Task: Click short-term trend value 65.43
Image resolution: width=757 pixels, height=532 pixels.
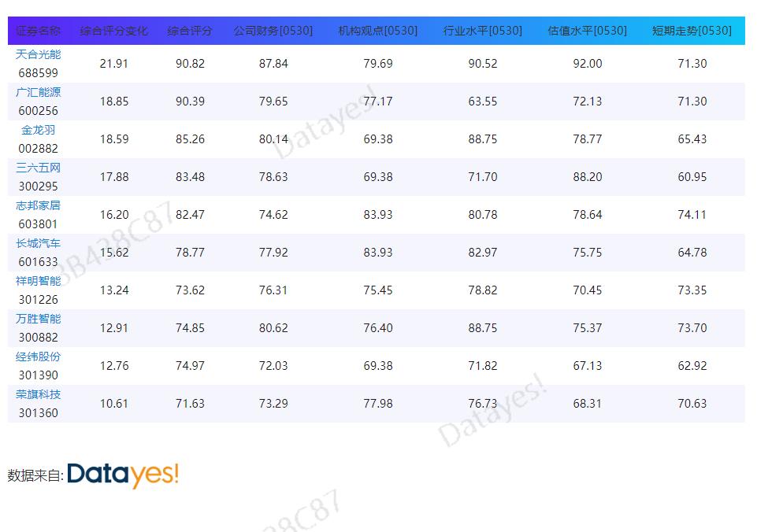Action: 692,139
